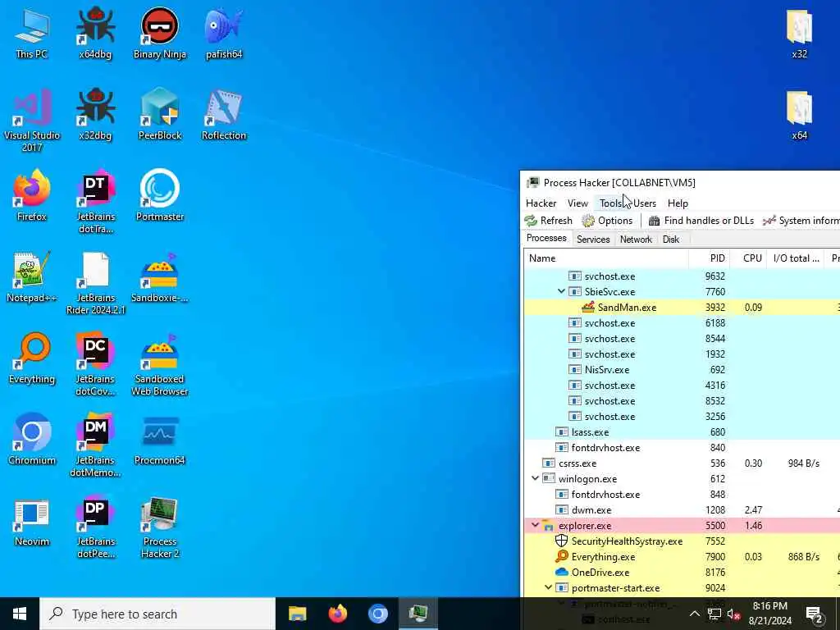Sort by the I/O total column header
840x630 pixels.
point(796,258)
